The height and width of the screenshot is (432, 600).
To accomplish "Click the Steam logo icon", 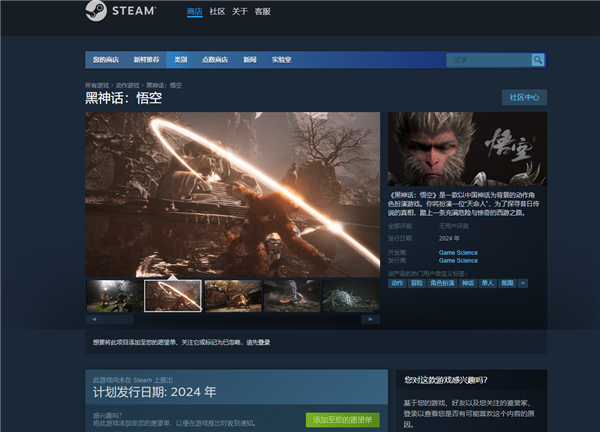I will (96, 10).
